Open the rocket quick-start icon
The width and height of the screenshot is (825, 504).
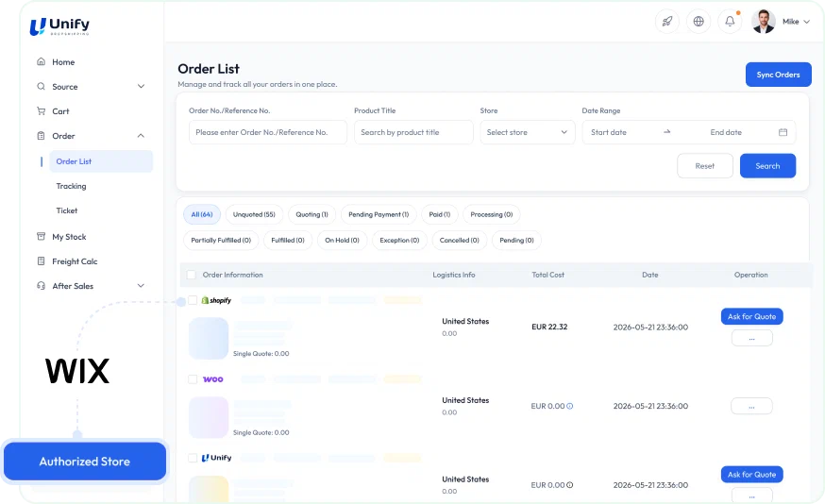(x=667, y=22)
